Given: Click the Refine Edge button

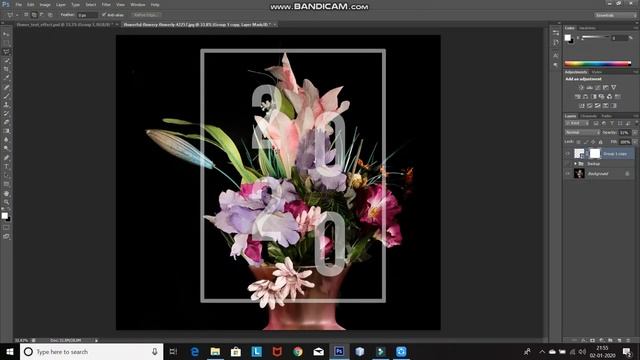Looking at the screenshot, I should 145,15.
